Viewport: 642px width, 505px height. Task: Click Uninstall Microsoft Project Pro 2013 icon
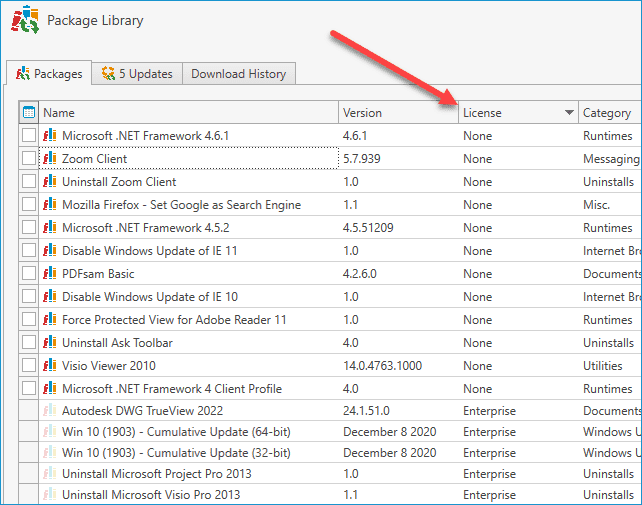50,473
